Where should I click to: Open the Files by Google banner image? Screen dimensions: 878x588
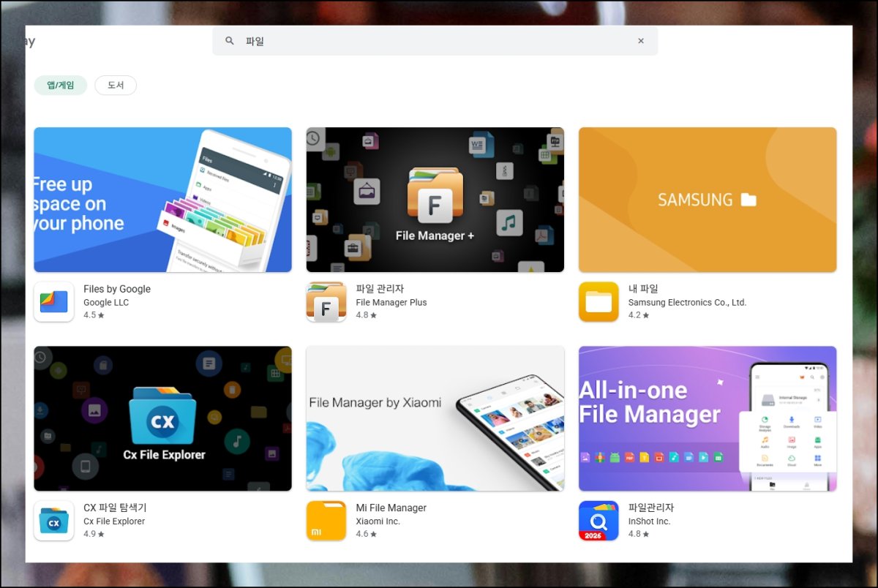(163, 200)
